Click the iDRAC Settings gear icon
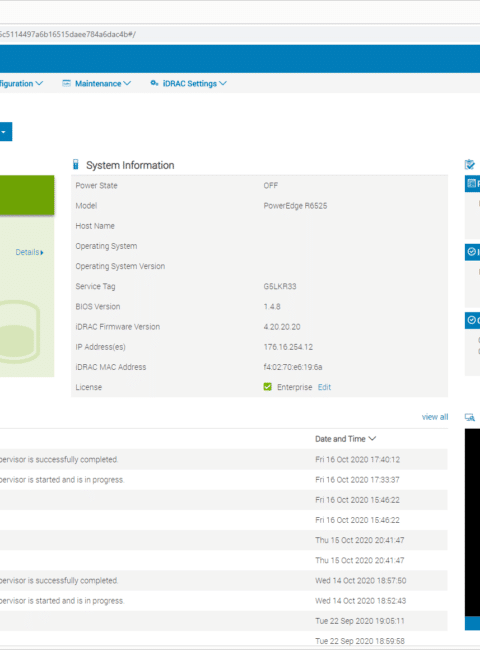Screen dimensions: 480x650 154,83
